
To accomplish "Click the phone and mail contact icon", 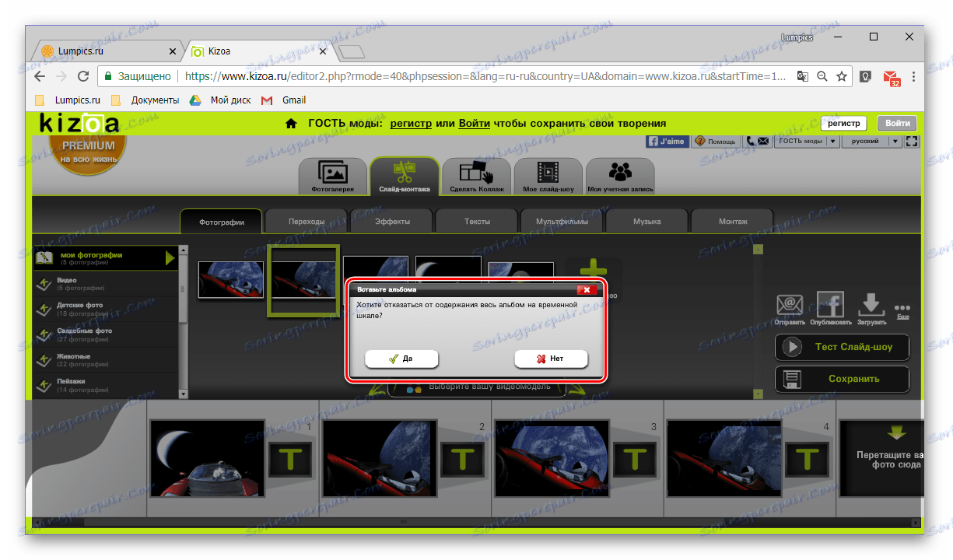I will (757, 142).
